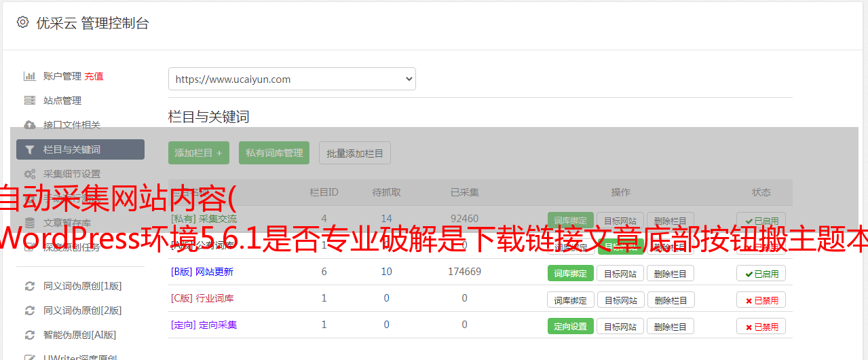Click the server icon for 站点管理
Image resolution: width=868 pixels, height=360 pixels.
(30, 101)
